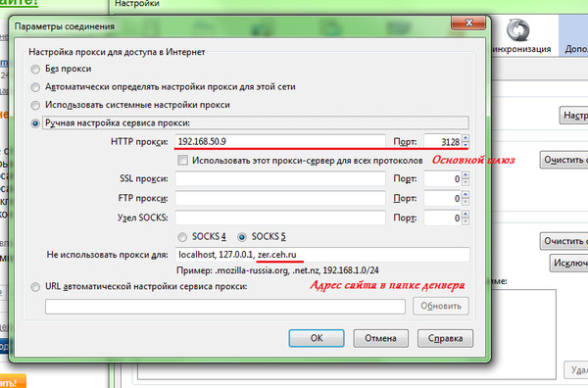
Task: Decrease the HTTP proxy port with down arrow
Action: pos(465,145)
